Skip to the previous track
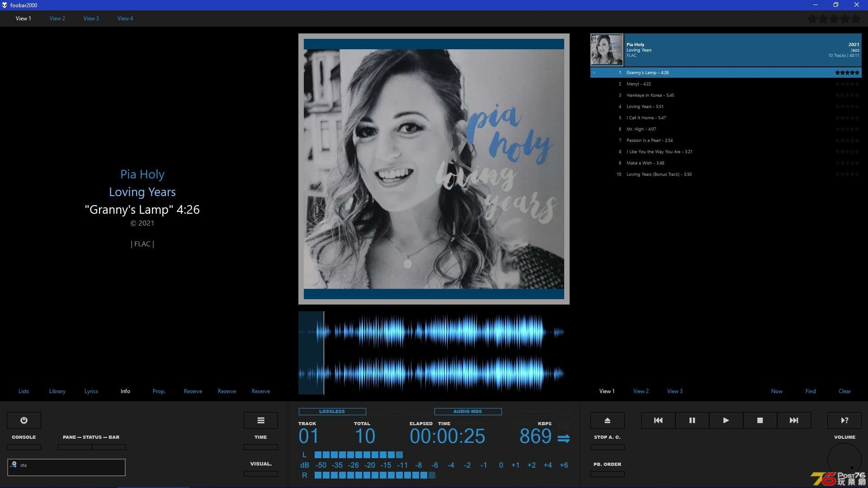Screen dimensions: 868x488 [658, 420]
